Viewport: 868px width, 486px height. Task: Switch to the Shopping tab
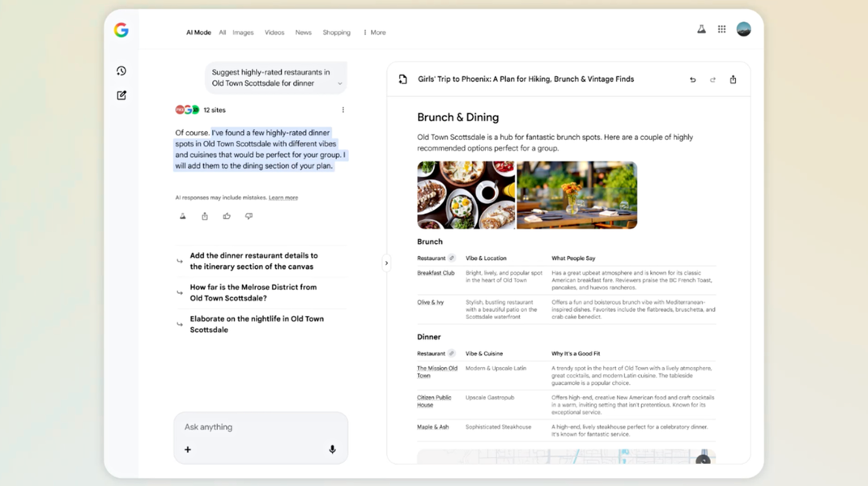tap(336, 32)
